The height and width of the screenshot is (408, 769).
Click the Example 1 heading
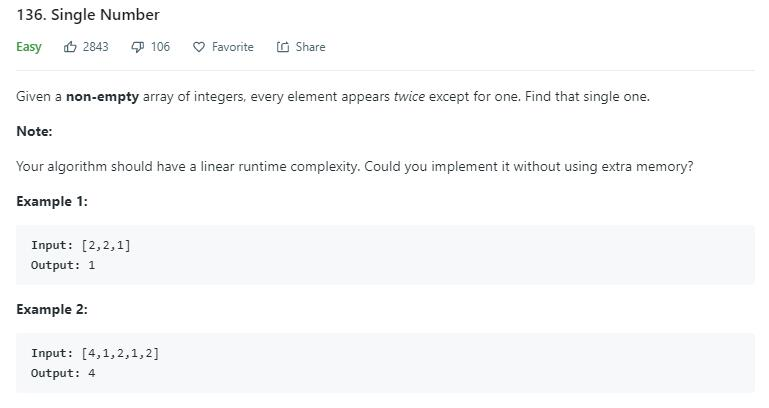pos(52,202)
